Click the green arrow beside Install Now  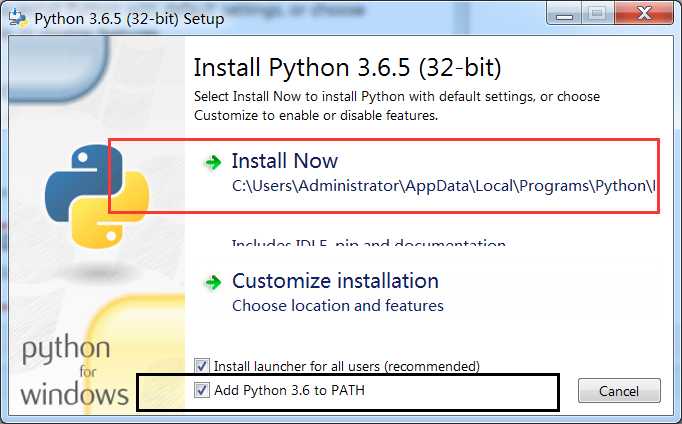point(213,162)
